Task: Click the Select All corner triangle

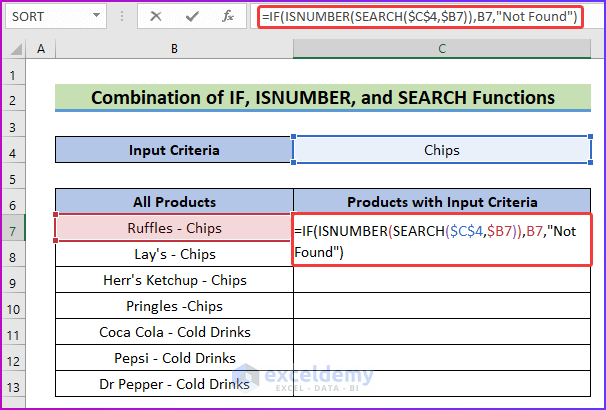Action: point(14,49)
